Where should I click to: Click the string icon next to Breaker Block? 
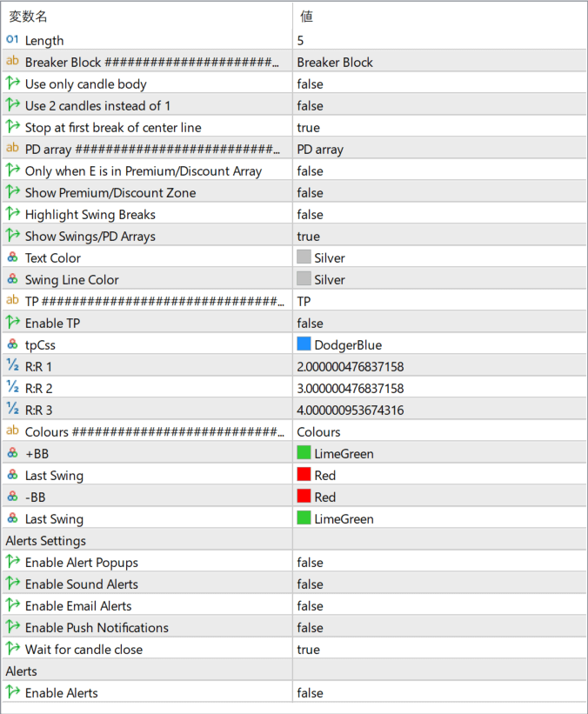click(12, 62)
